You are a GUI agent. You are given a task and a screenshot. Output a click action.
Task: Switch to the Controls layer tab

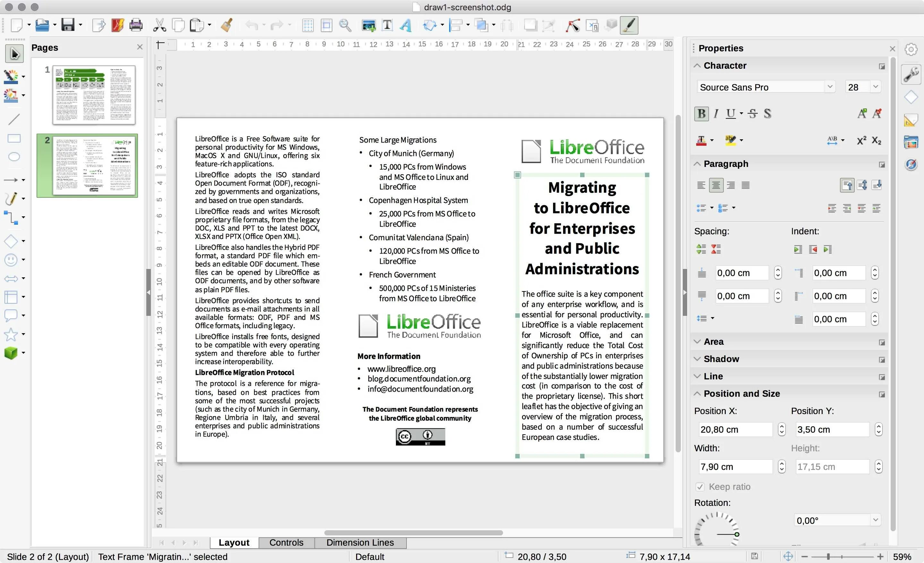point(286,542)
